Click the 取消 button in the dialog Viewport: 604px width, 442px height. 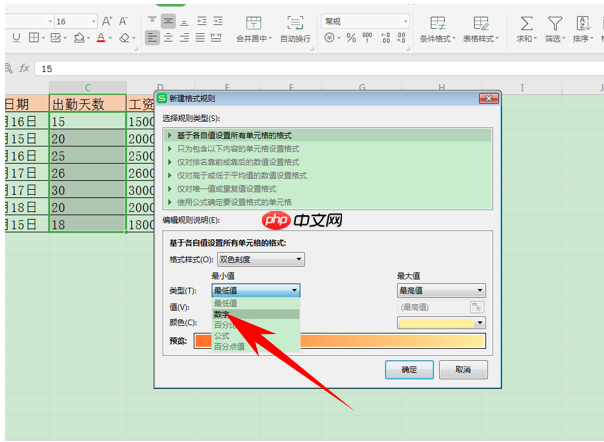tap(462, 369)
